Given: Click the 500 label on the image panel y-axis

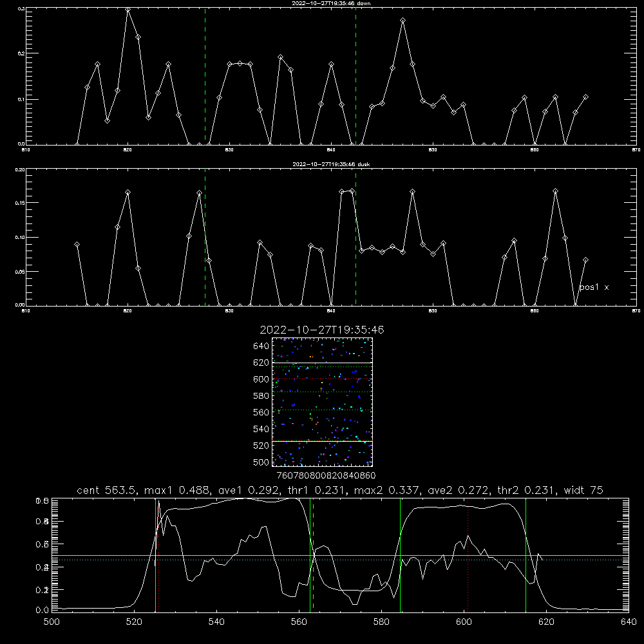Looking at the screenshot, I should pos(261,462).
